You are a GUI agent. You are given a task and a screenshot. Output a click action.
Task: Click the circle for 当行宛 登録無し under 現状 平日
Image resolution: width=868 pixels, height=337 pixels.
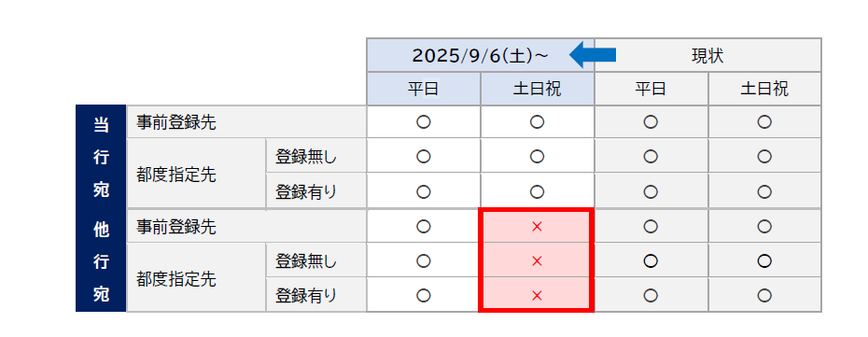651,157
